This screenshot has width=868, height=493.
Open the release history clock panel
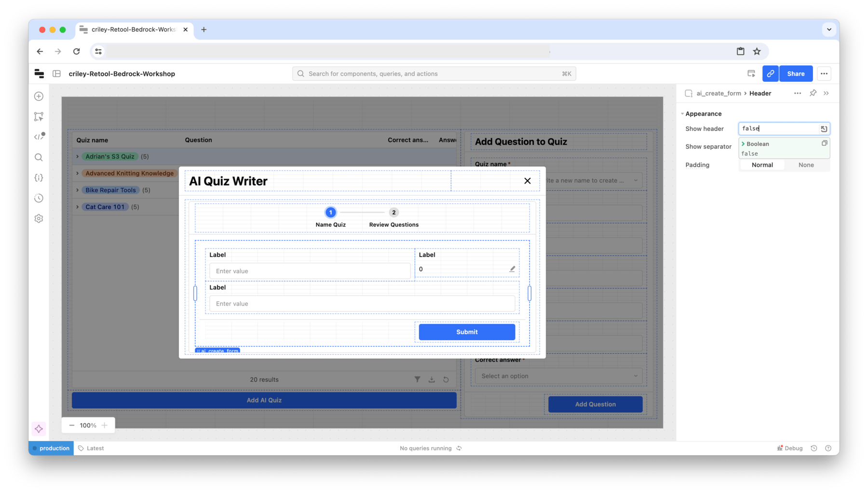tap(39, 198)
